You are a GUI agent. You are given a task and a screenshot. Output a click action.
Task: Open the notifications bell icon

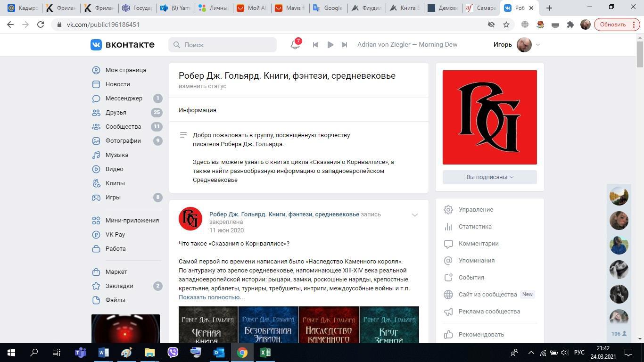pos(295,45)
